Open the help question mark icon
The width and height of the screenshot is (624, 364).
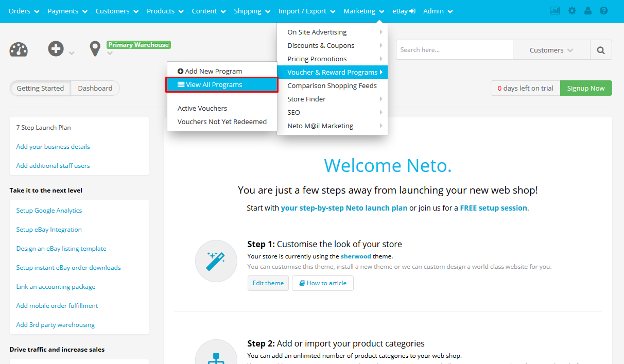[x=604, y=11]
